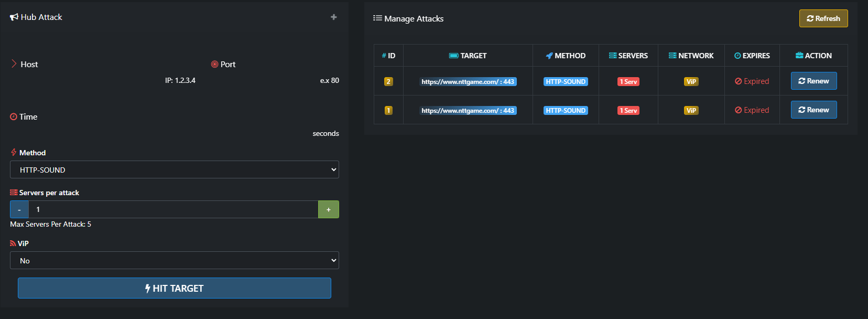Screen dimensions: 868x319
Task: Click Renew for attack ID 1
Action: pyautogui.click(x=813, y=110)
